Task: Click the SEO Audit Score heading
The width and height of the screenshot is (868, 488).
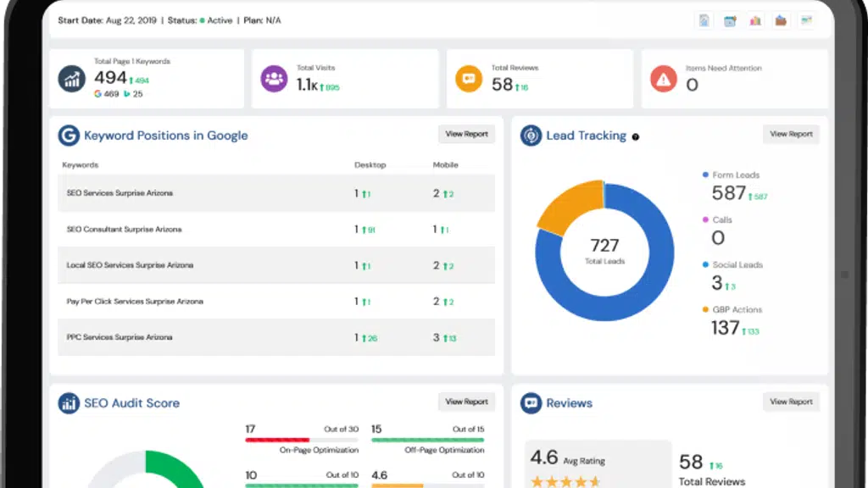Action: [131, 402]
